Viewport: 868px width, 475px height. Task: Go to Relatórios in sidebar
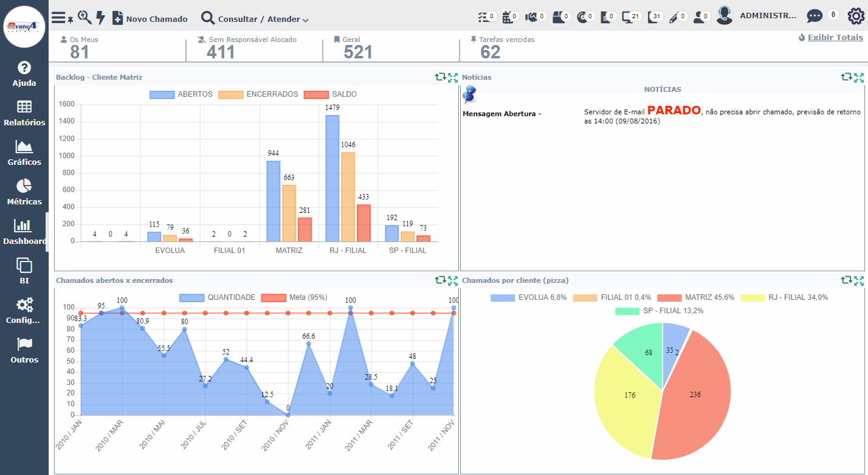point(24,114)
